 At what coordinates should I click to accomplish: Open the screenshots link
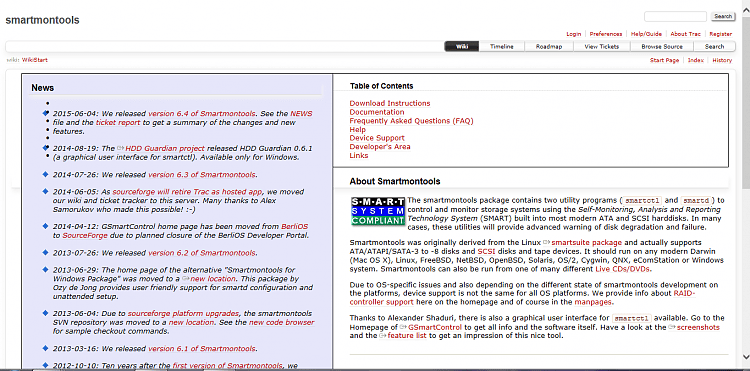click(698, 327)
